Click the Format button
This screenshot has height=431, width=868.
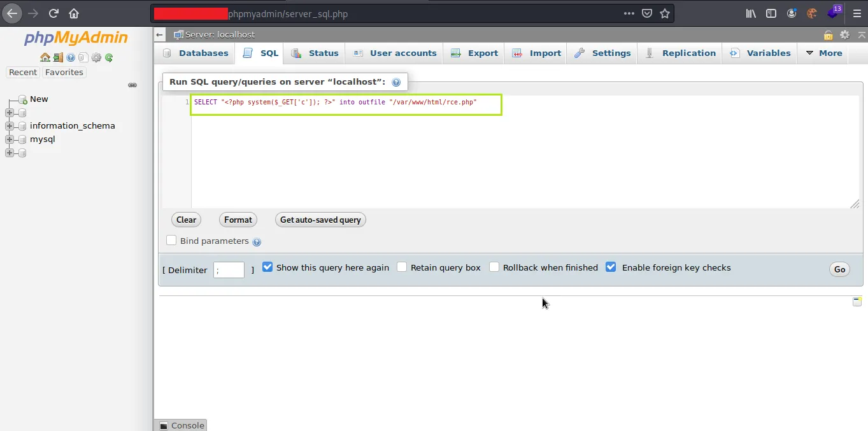(x=238, y=220)
